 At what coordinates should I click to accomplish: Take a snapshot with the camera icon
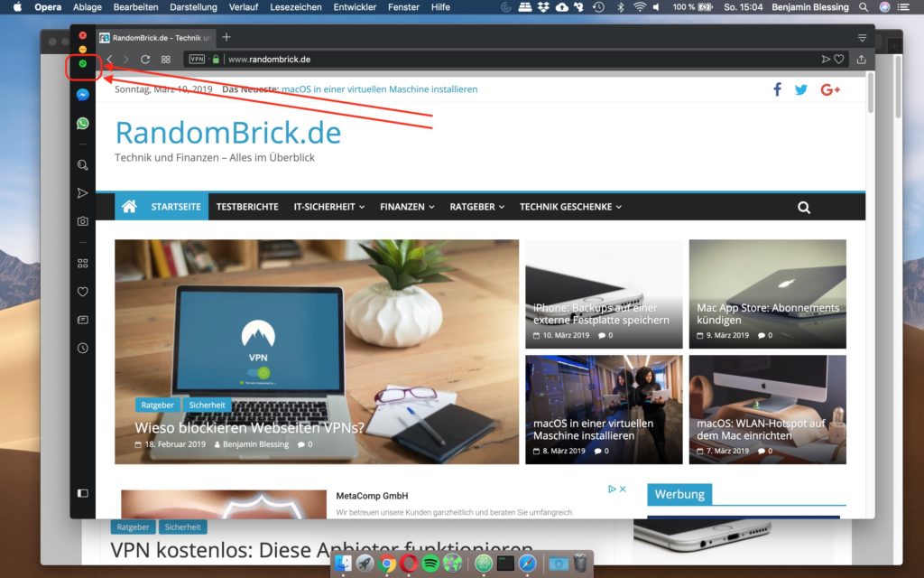[82, 221]
